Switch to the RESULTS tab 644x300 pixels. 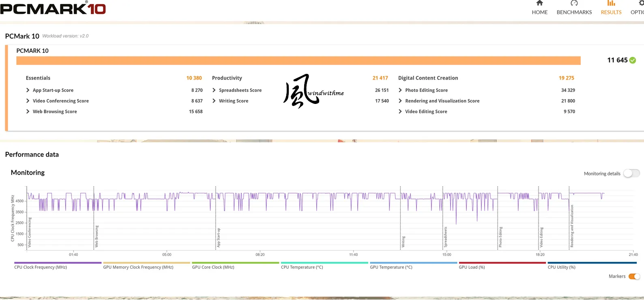pyautogui.click(x=611, y=12)
